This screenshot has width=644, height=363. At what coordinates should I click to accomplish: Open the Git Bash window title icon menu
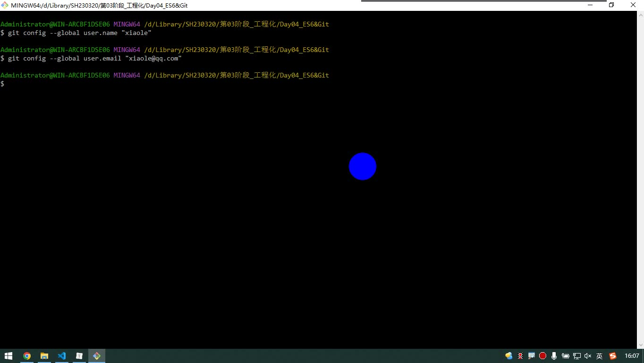[x=5, y=5]
